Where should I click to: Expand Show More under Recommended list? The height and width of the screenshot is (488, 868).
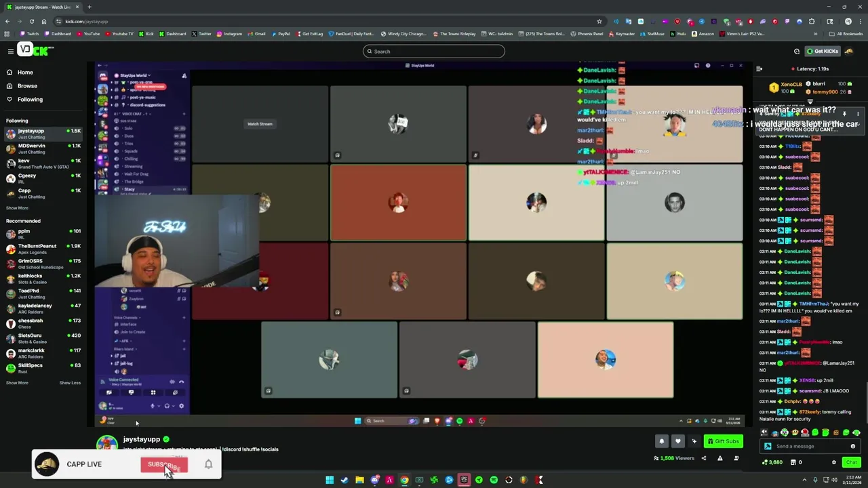(17, 383)
